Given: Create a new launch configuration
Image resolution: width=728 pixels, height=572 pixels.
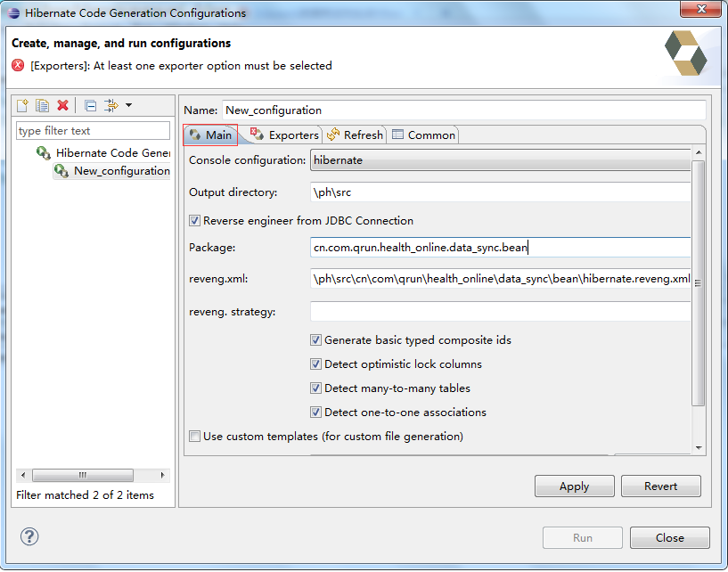Looking at the screenshot, I should point(22,105).
